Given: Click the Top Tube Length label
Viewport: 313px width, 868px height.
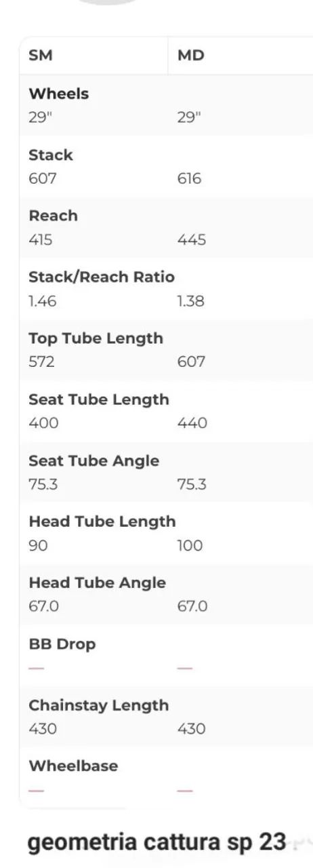Looking at the screenshot, I should pos(96,338).
